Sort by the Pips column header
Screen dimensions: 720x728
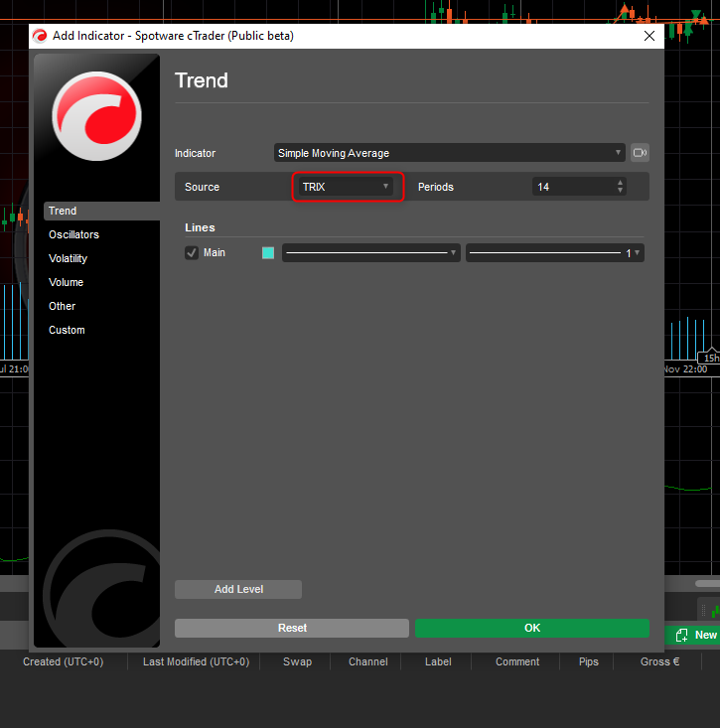coord(589,661)
